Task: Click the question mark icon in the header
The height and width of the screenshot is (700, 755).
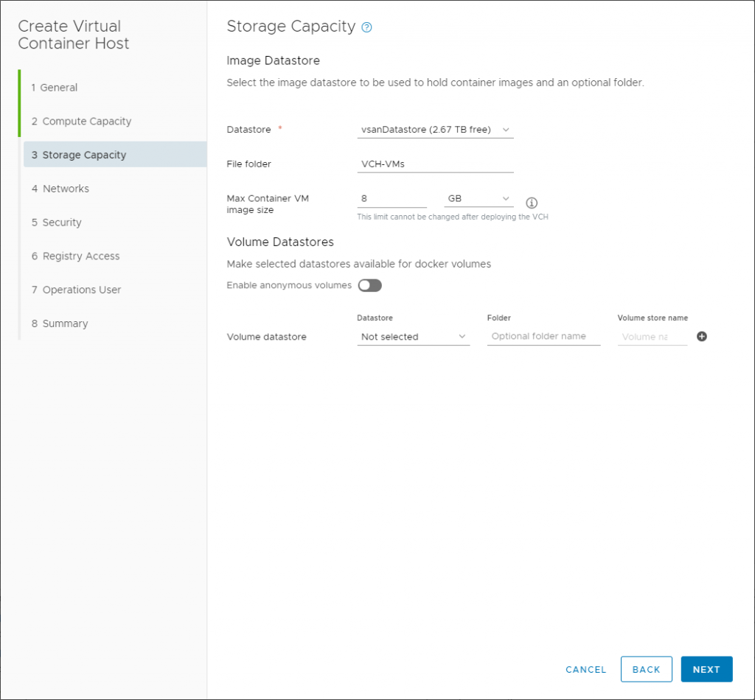Action: coord(366,27)
